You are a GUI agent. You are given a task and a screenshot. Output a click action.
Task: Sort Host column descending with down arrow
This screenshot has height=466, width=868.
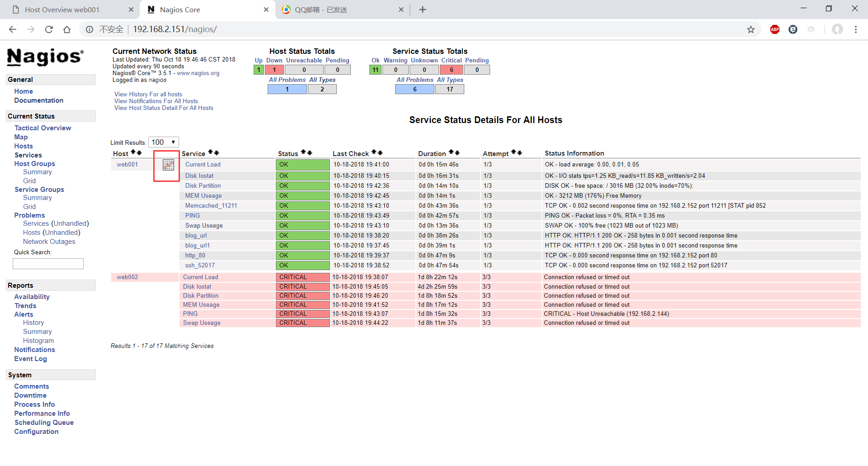point(139,153)
